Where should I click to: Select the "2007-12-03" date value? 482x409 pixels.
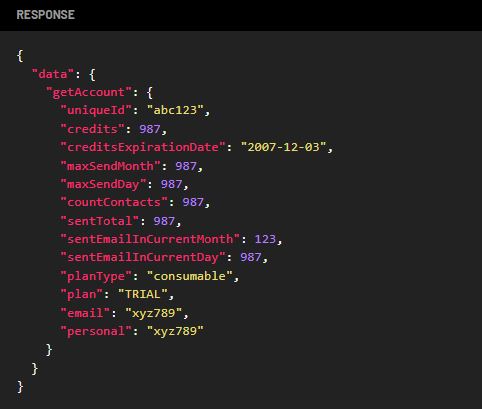(283, 147)
